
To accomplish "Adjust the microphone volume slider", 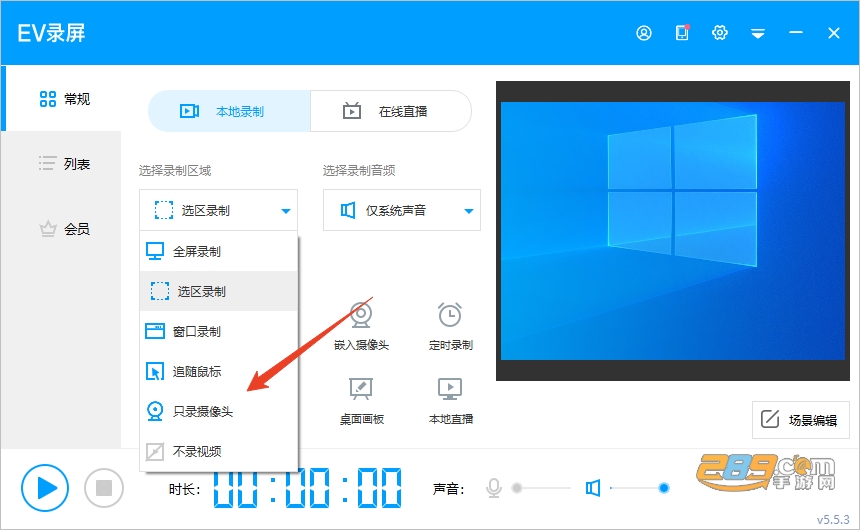I will pos(541,488).
